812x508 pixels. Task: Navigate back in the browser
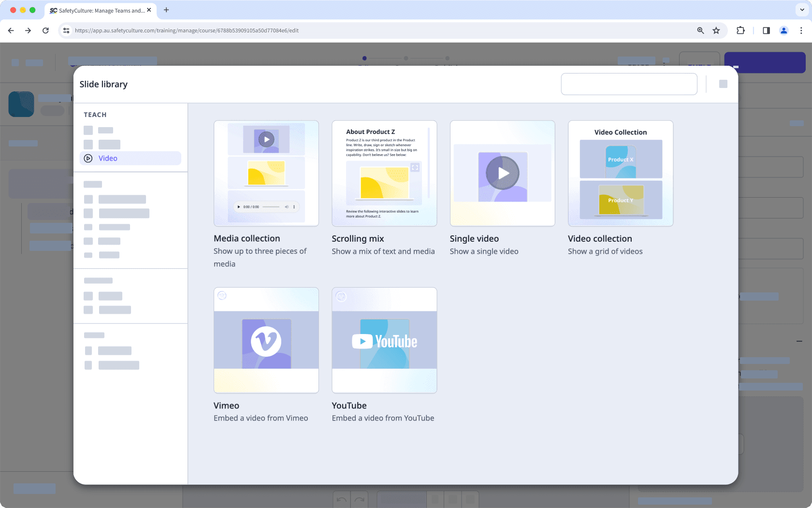tap(11, 30)
